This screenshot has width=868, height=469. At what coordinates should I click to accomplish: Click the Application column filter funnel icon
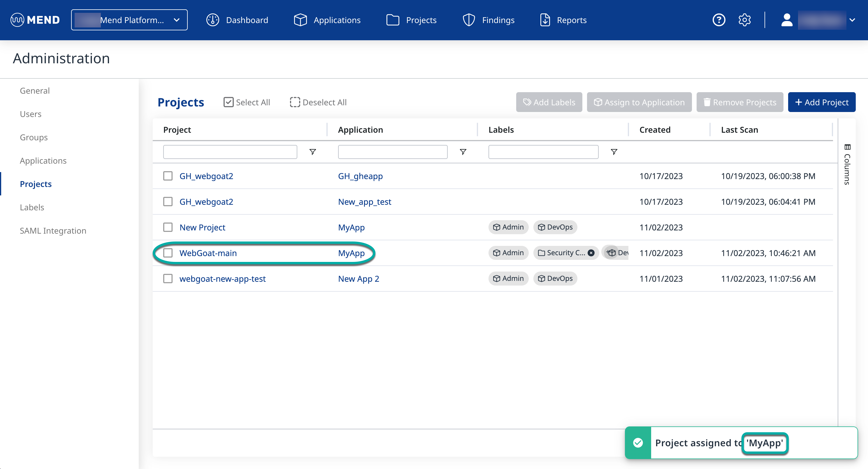click(x=463, y=152)
